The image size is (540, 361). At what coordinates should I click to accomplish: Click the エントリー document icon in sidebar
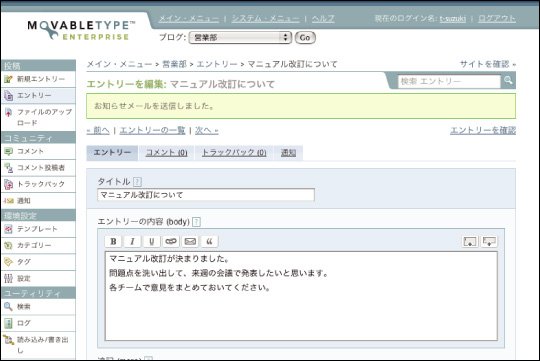(8, 96)
